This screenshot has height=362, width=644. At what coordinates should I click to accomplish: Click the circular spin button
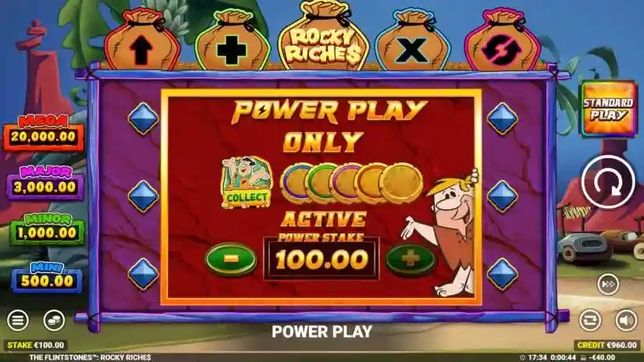pyautogui.click(x=608, y=182)
